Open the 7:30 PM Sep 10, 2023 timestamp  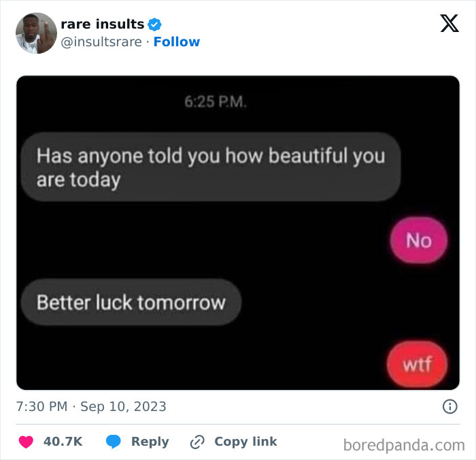(91, 407)
